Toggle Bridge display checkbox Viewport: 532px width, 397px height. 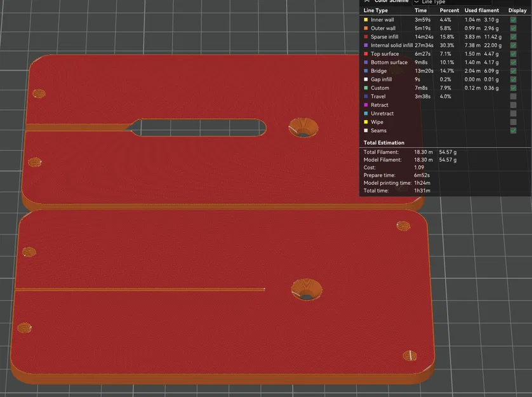click(x=513, y=71)
